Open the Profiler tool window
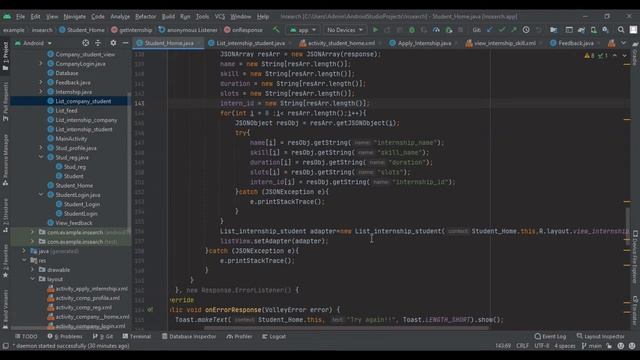Screen dimensions: 640x360 pyautogui.click(x=239, y=336)
